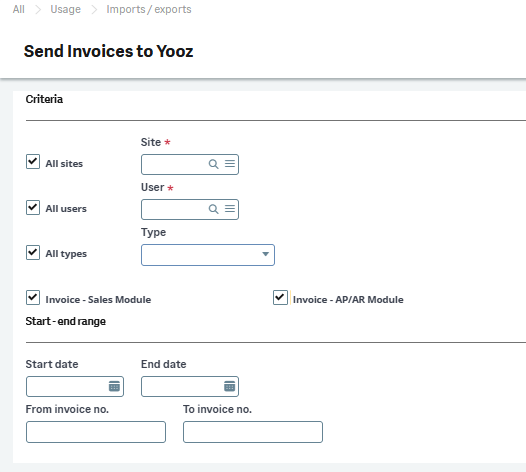Click the search icon in Site field
Screen dimensions: 526x472
coord(213,164)
